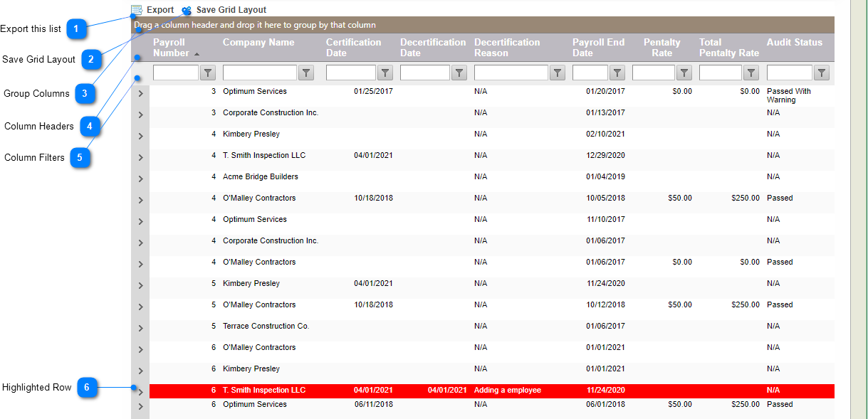Click the Certification Date filter funnel icon
The image size is (868, 419).
pos(385,73)
